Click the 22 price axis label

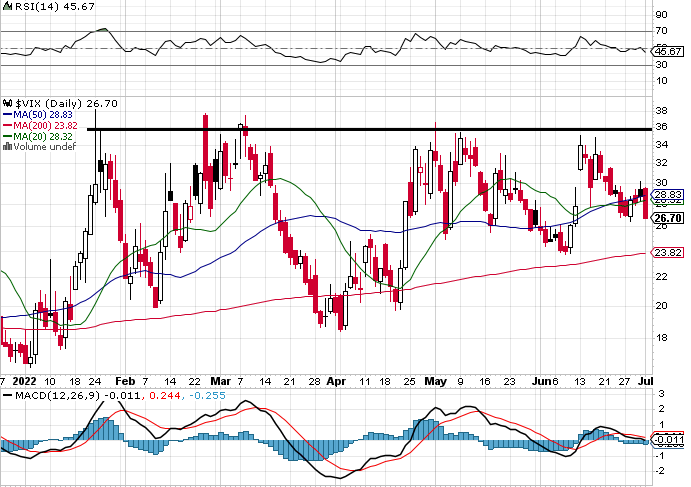(x=661, y=276)
